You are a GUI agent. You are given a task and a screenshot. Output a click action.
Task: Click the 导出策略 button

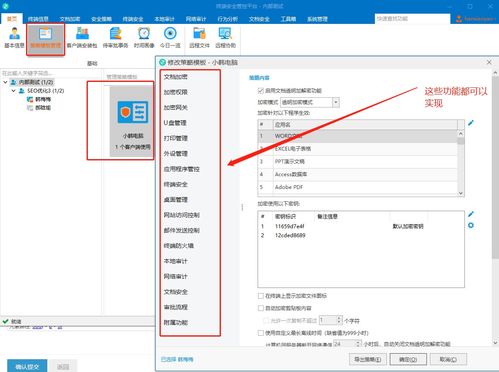point(368,359)
